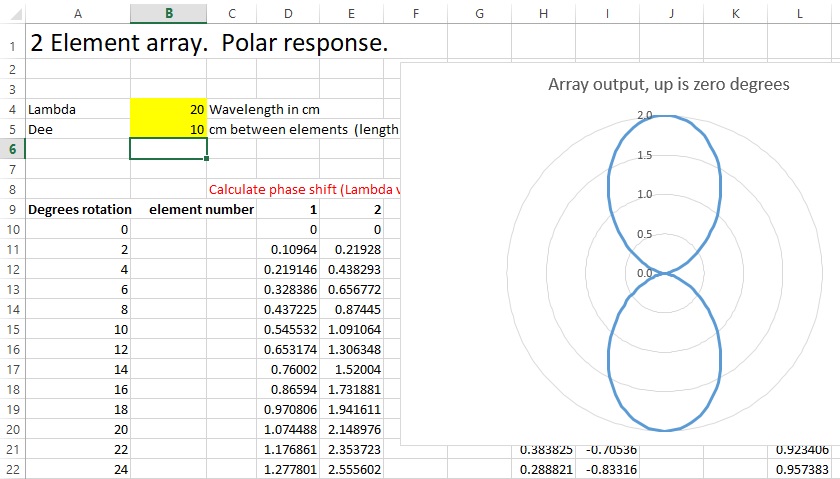This screenshot has width=840, height=479.
Task: Select column A header
Action: pos(78,14)
